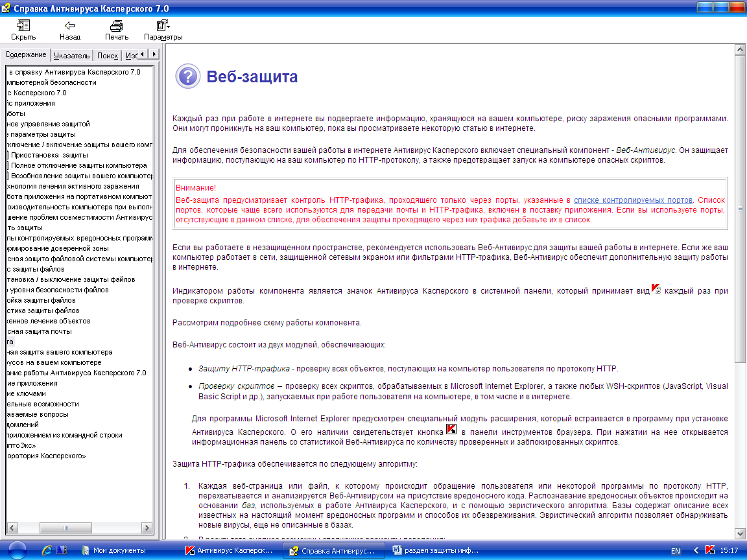The width and height of the screenshot is (747, 560).
Task: Select 'сная защита почты' topic
Action: coord(40,331)
